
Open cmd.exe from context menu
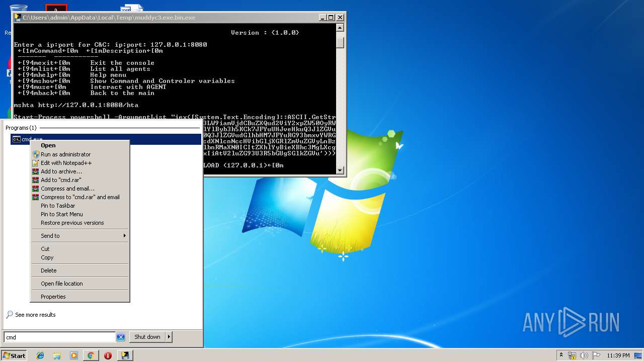point(80,145)
